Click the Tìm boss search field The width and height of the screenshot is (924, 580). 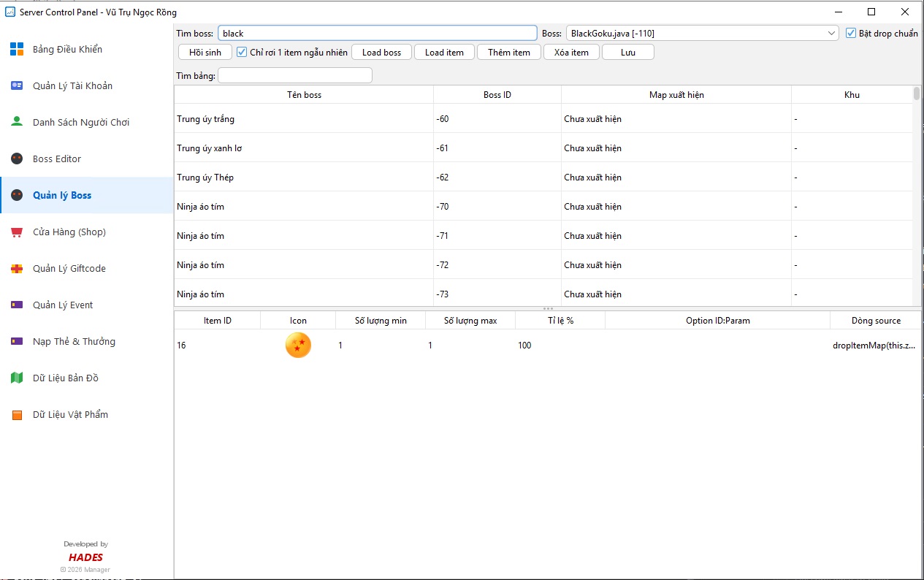coord(378,33)
